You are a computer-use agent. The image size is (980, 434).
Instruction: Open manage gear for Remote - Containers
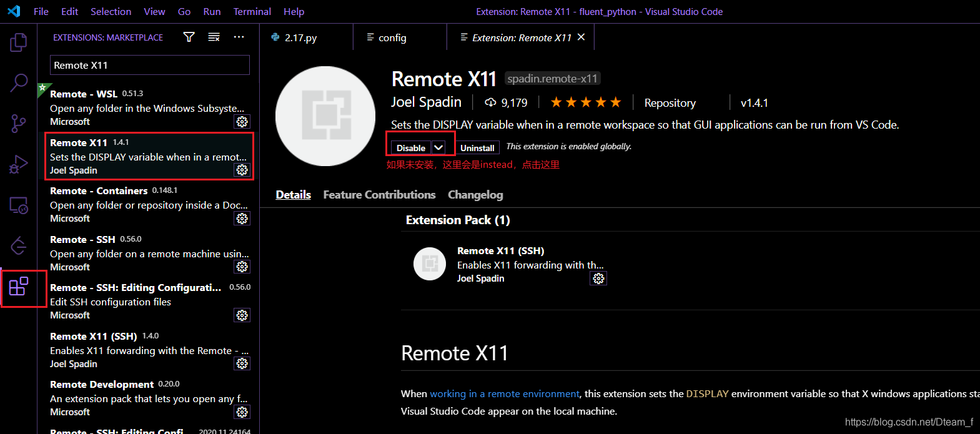[242, 219]
